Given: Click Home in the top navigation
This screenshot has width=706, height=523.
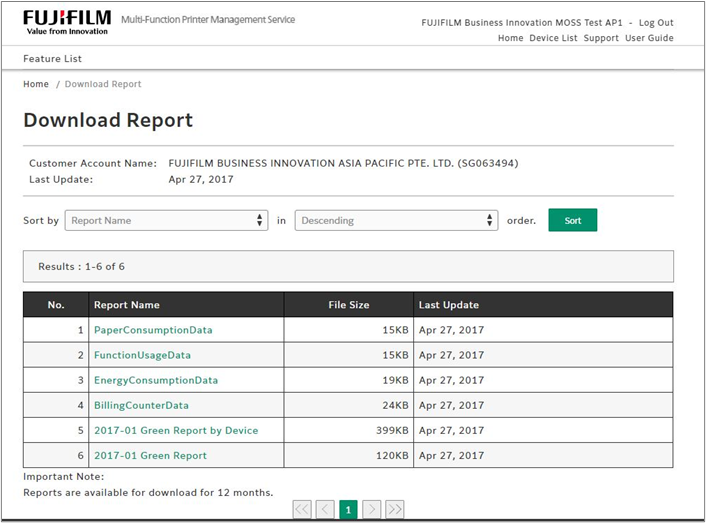Looking at the screenshot, I should tap(510, 38).
